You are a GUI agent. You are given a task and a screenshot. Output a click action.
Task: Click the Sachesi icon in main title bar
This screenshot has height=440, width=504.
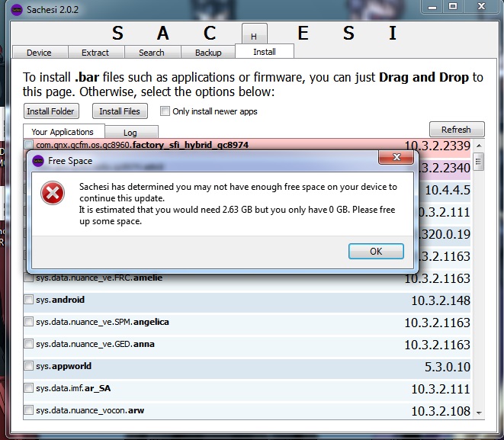pyautogui.click(x=17, y=7)
